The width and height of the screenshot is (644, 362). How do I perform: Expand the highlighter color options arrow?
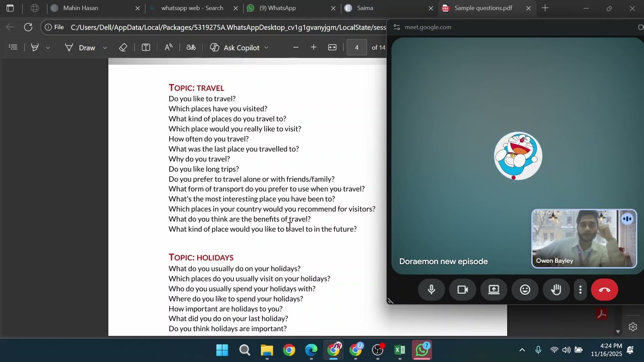(48, 48)
